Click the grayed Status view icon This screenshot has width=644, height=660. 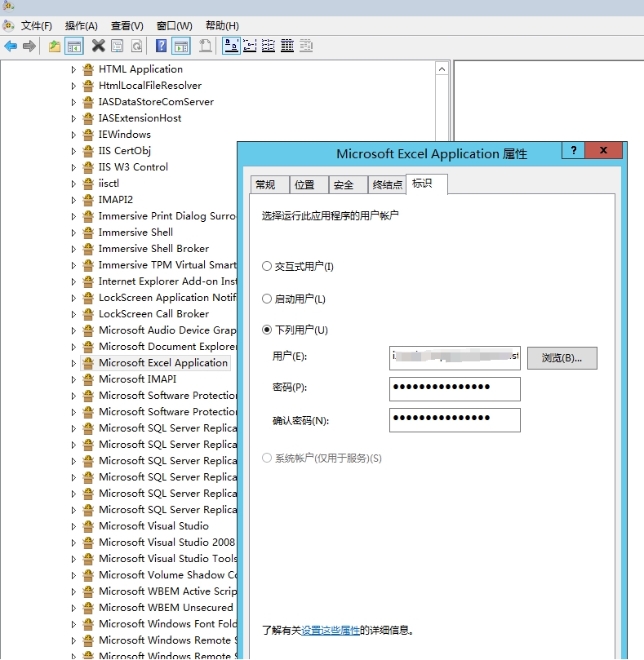(306, 46)
